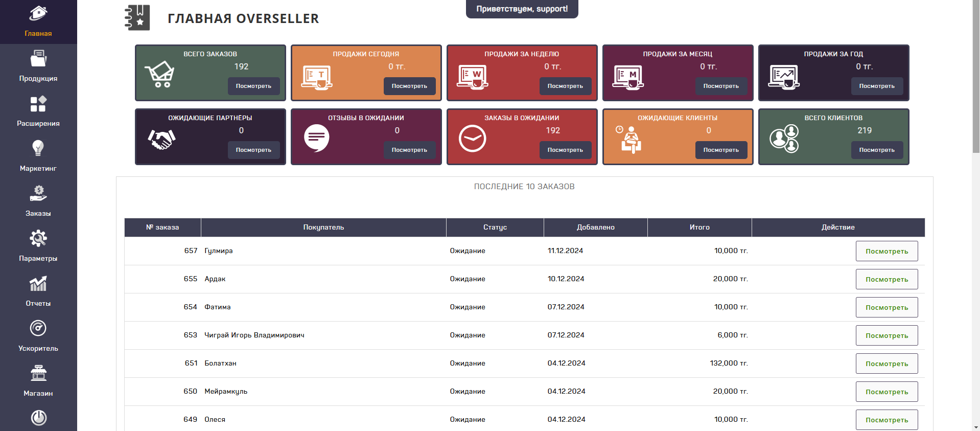Click the Итого column header

[x=699, y=228]
